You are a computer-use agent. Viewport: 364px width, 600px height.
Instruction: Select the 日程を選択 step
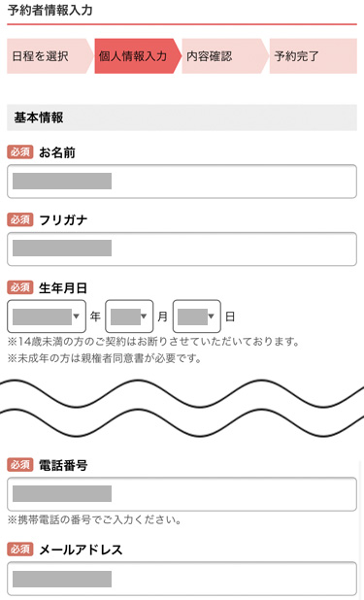point(50,56)
